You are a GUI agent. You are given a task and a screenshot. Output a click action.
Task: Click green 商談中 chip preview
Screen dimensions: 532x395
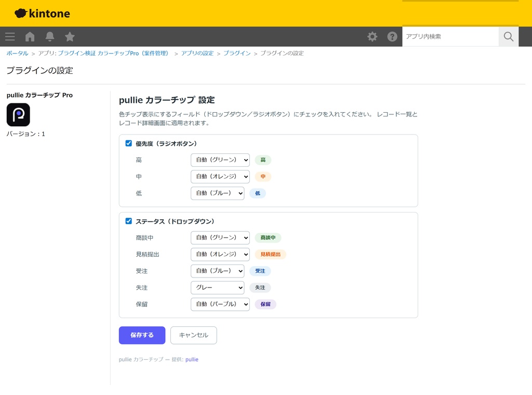[x=268, y=238]
